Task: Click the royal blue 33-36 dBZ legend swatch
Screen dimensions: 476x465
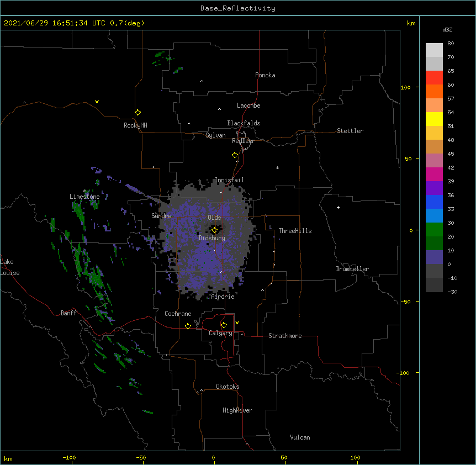Action: click(x=434, y=202)
